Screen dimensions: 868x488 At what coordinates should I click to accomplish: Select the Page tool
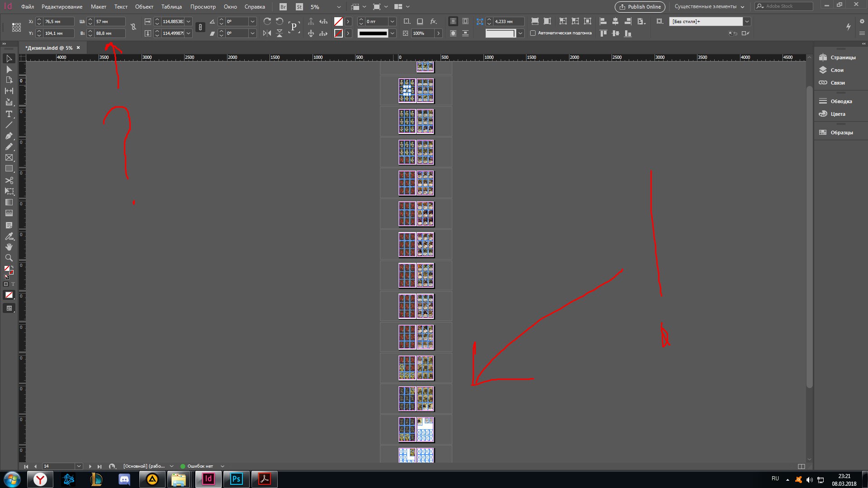click(x=9, y=80)
